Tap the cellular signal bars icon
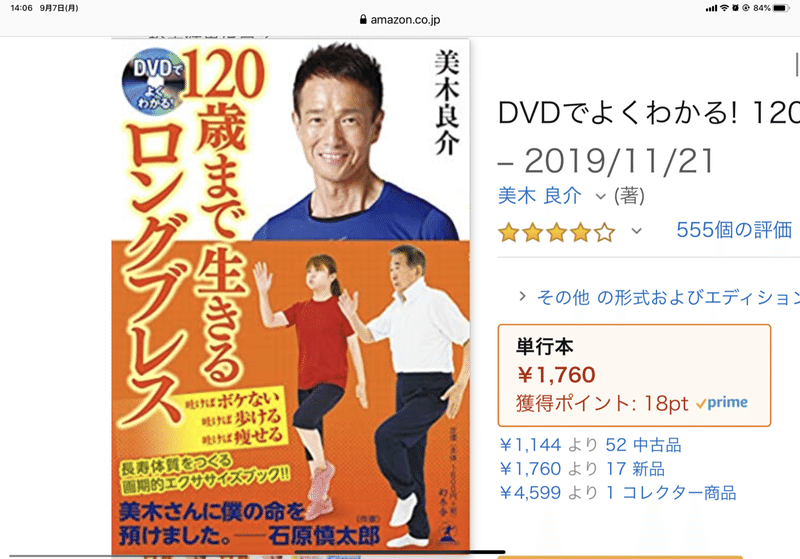 click(711, 8)
